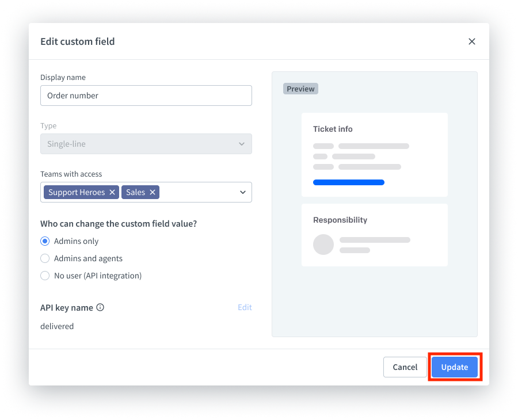Close the Edit custom field dialog
The image size is (518, 420).
click(472, 41)
